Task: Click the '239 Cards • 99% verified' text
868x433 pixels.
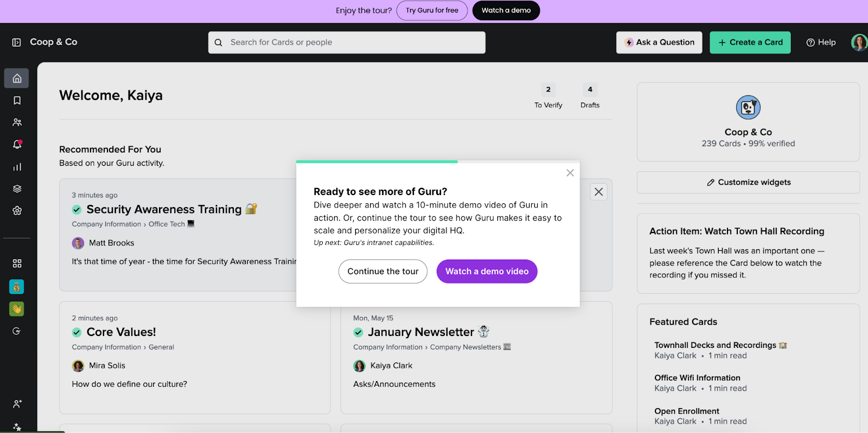Action: pos(748,144)
